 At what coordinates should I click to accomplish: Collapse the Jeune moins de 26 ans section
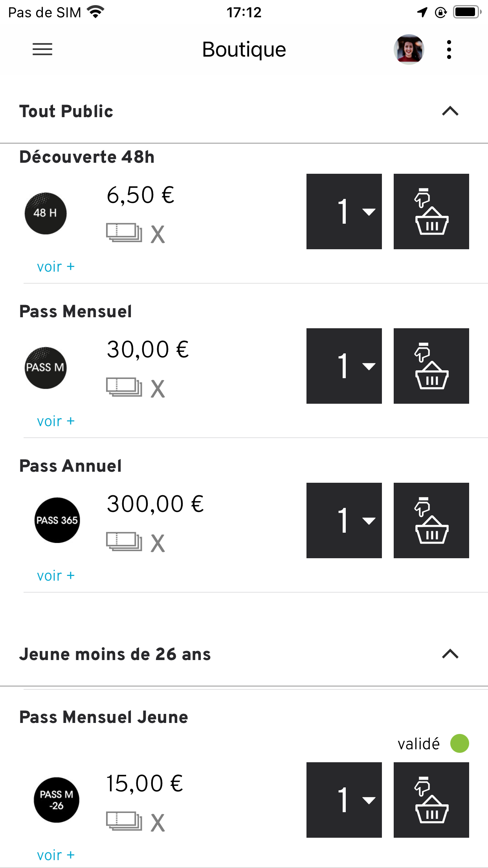450,654
